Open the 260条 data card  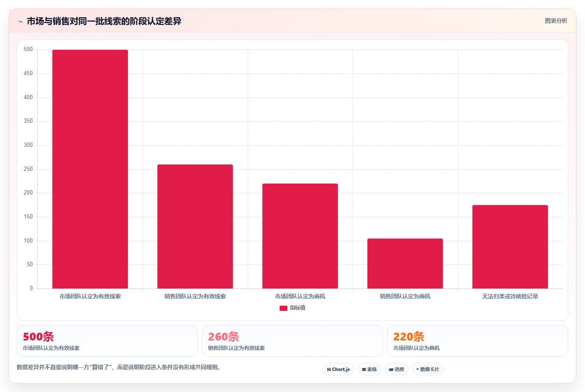point(292,341)
